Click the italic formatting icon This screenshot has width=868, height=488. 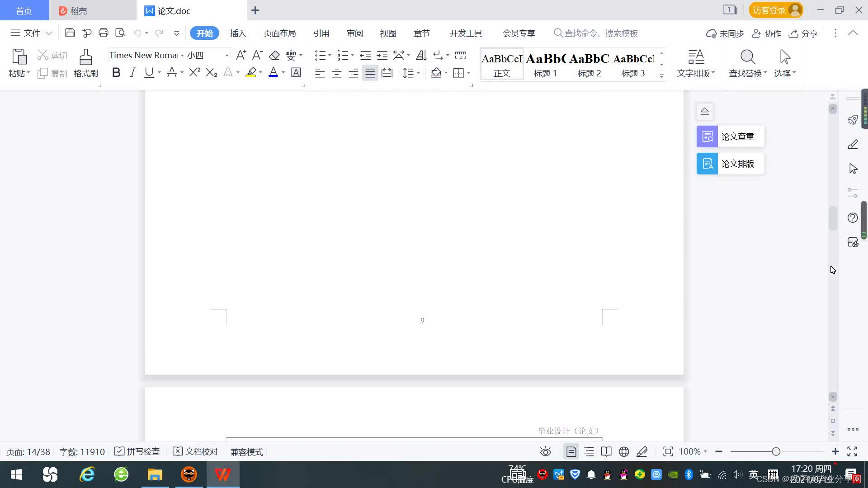[132, 73]
